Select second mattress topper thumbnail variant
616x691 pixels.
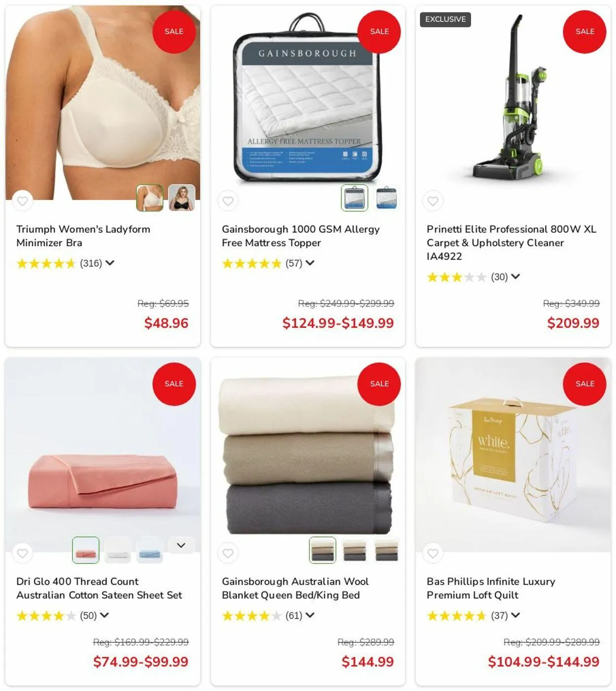click(x=387, y=198)
